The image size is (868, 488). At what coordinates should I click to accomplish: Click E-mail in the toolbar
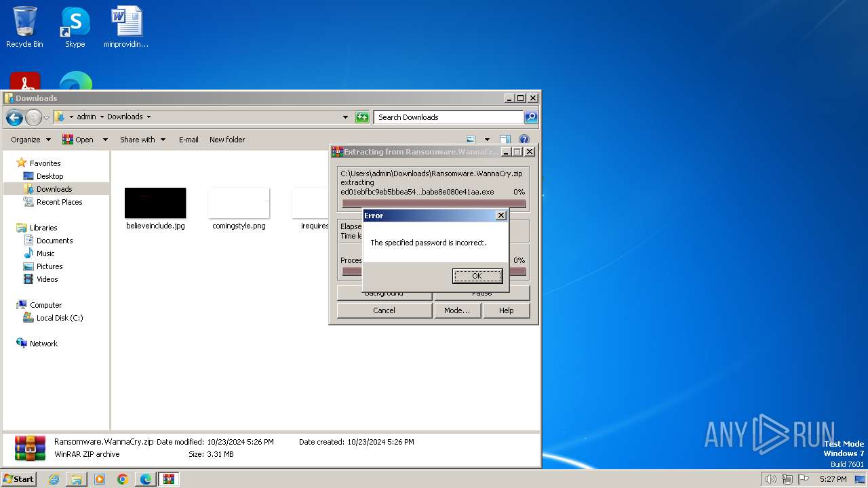coord(189,140)
